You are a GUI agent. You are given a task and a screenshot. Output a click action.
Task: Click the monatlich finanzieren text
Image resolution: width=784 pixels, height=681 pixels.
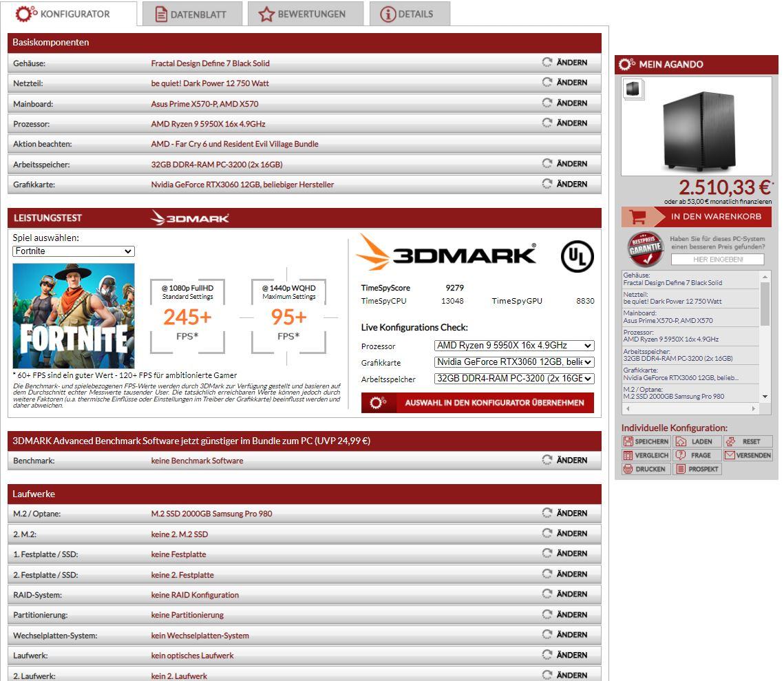pos(717,202)
